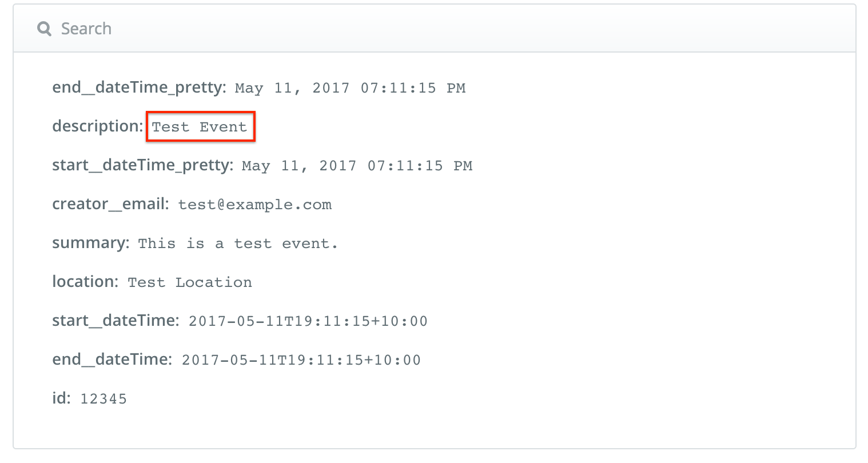This screenshot has width=868, height=463.
Task: Click the creator_email field label
Action: [x=111, y=204]
